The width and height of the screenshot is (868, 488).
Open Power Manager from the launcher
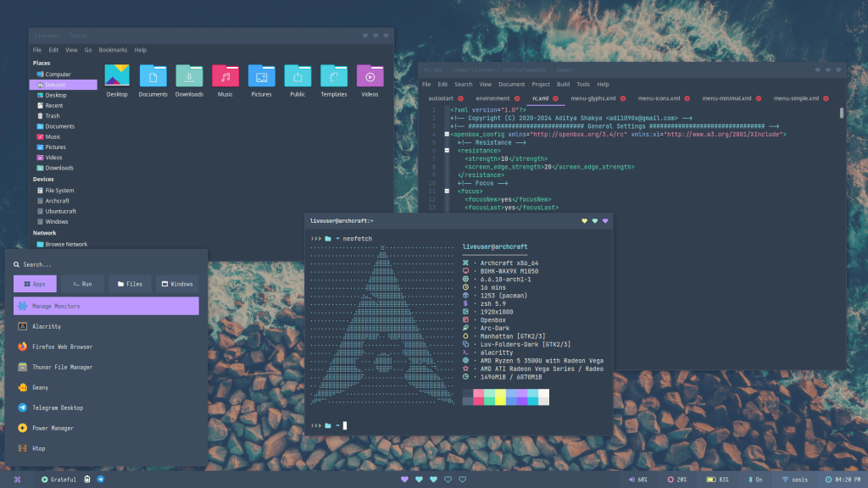63,428
